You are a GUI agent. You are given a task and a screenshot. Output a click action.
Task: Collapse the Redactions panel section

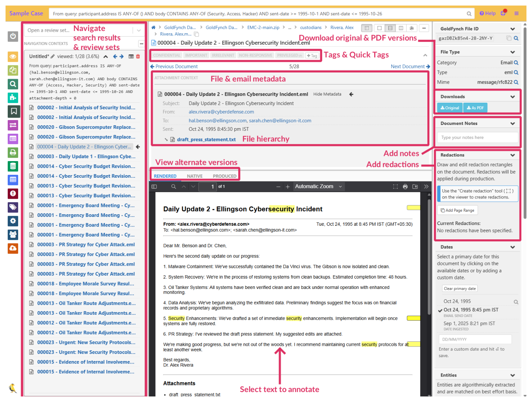pyautogui.click(x=512, y=155)
